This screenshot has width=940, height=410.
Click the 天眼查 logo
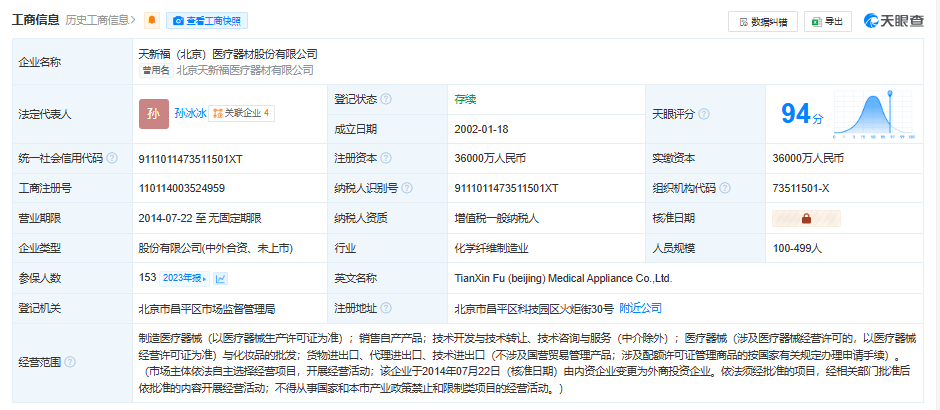click(893, 21)
